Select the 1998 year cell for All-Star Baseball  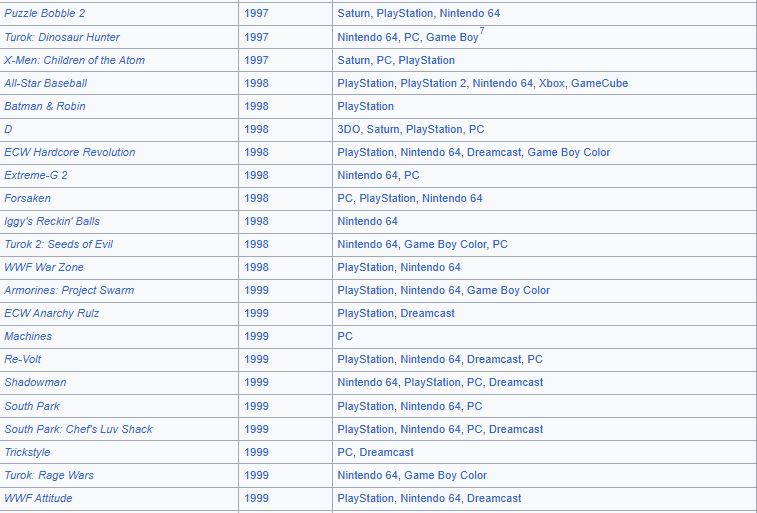[285, 83]
